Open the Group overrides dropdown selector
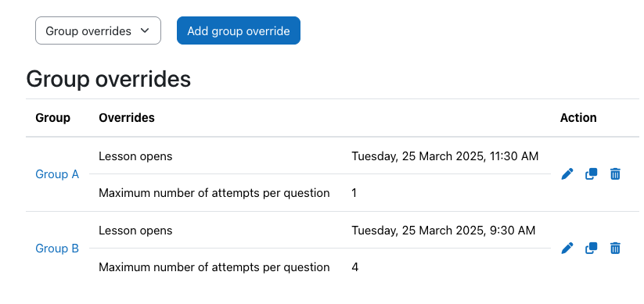The height and width of the screenshot is (304, 644). [98, 30]
